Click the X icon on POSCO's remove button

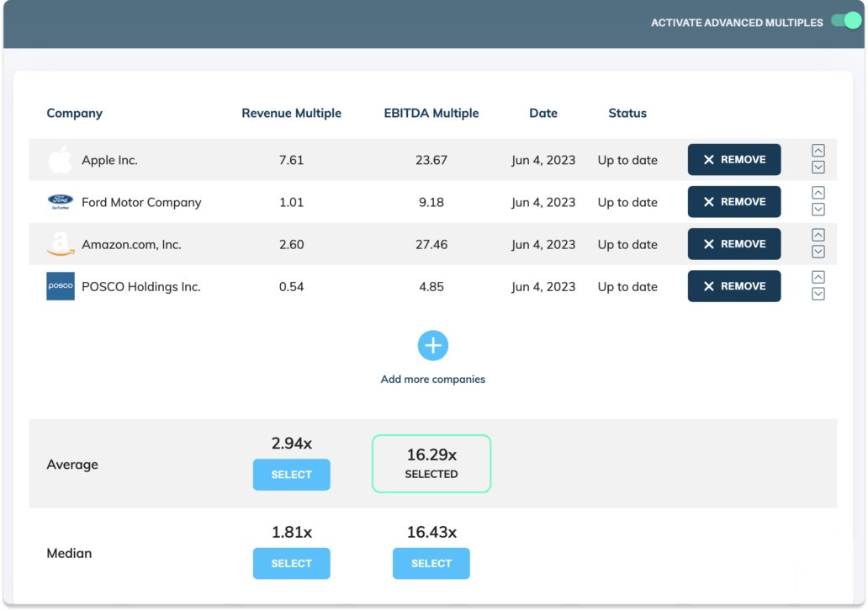[709, 285]
